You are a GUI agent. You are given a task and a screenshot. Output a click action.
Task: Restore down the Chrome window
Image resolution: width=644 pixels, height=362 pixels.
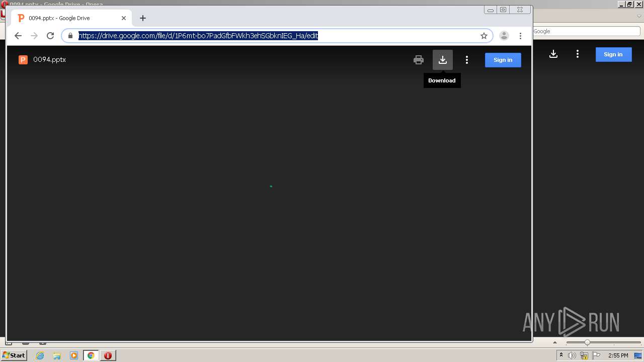[x=503, y=10]
